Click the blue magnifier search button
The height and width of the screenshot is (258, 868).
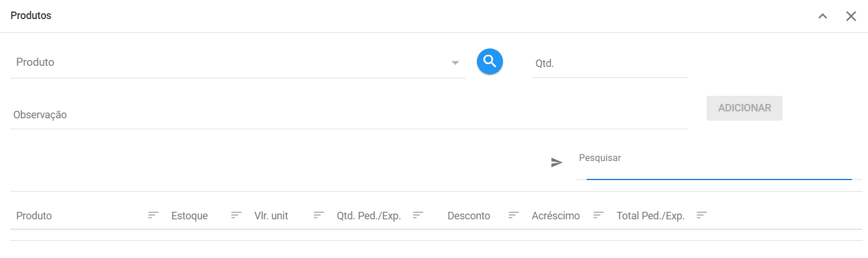click(x=490, y=61)
